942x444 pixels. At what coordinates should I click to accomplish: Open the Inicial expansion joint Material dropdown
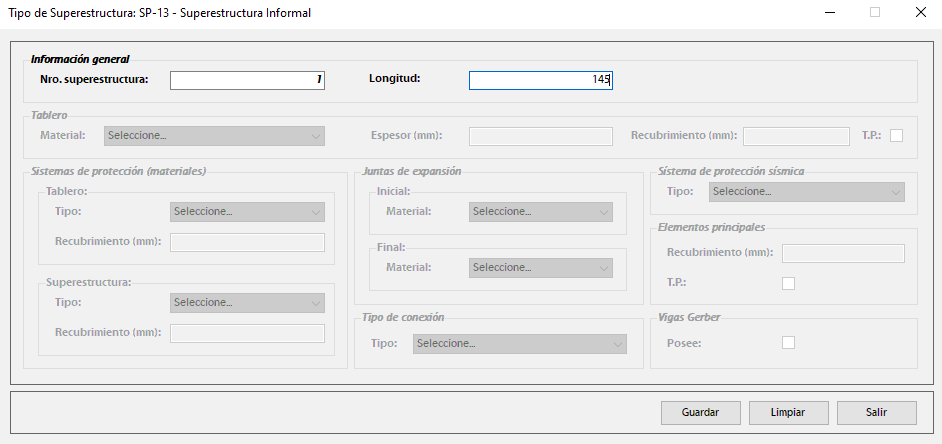(x=540, y=212)
